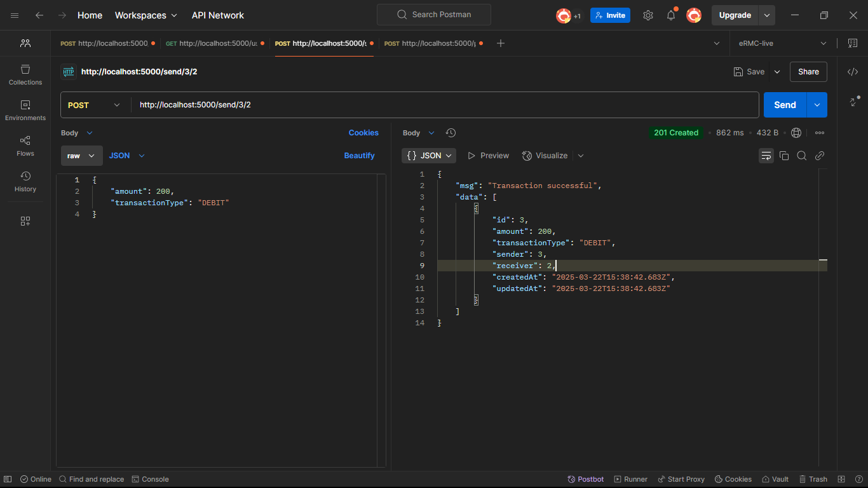Image resolution: width=868 pixels, height=488 pixels.
Task: Add a new request tab
Action: [x=501, y=43]
